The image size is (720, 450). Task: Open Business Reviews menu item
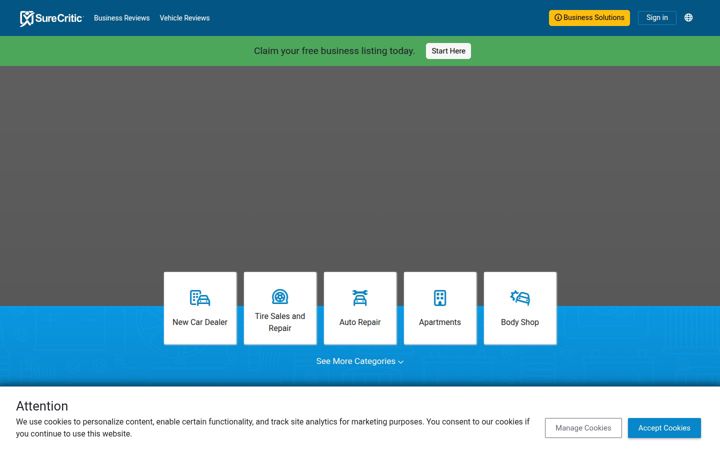122,18
